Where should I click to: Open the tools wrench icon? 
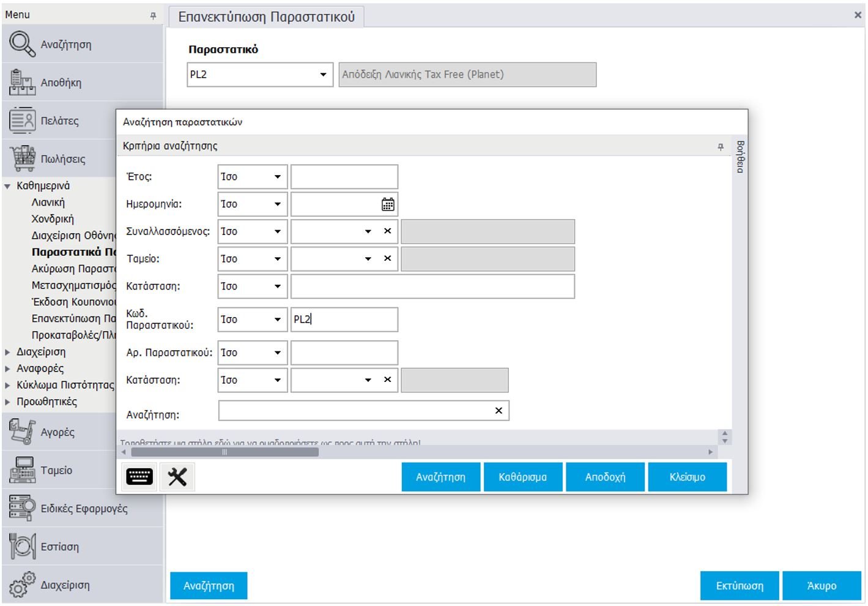click(177, 477)
